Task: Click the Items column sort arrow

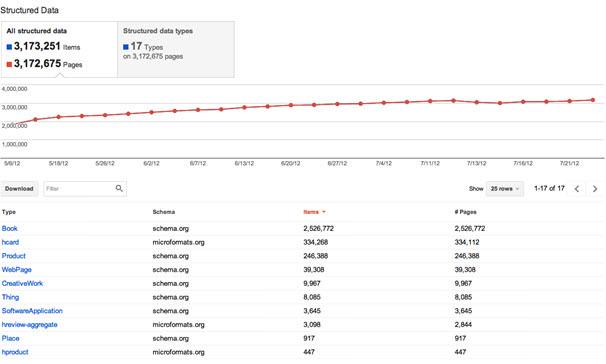Action: (324, 212)
